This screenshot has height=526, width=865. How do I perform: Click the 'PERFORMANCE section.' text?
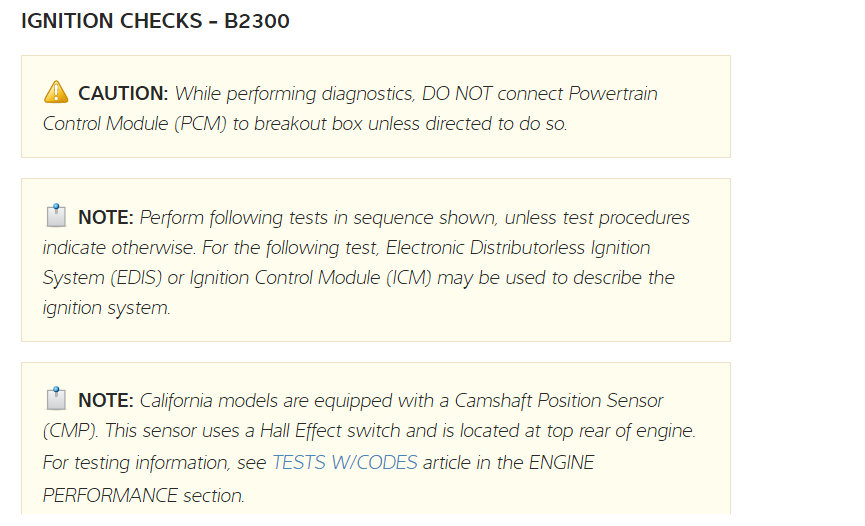(x=143, y=495)
